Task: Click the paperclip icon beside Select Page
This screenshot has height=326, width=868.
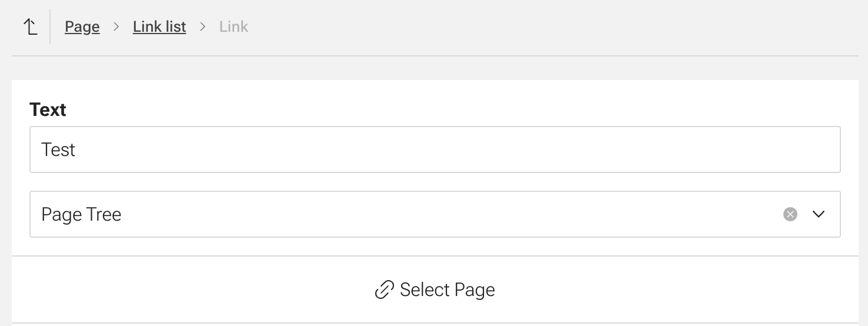Action: point(384,290)
